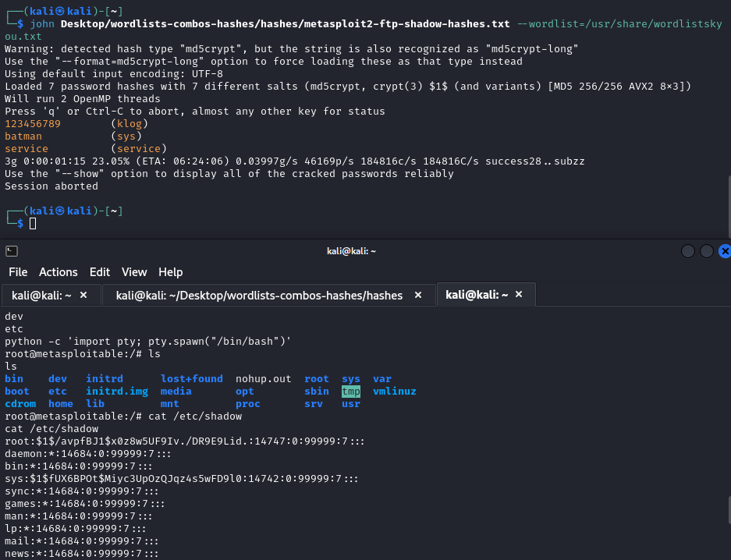
Task: Close the active third kali@kali: ~ tab
Action: point(520,295)
